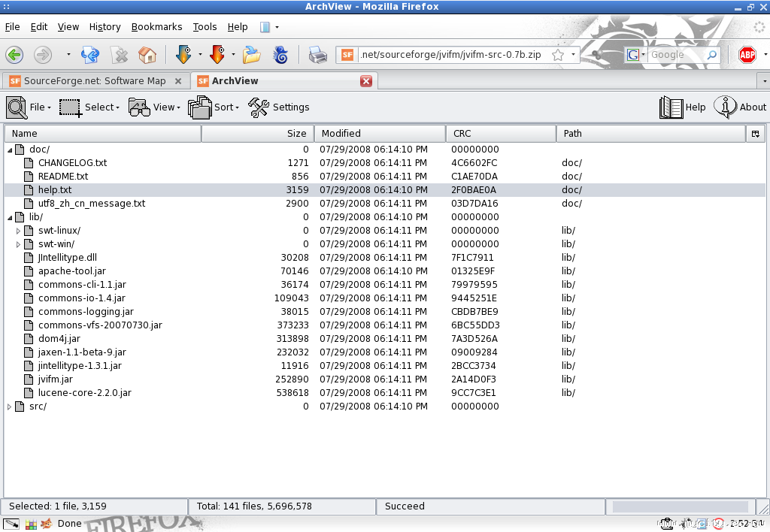Expand the src/ folder
The height and width of the screenshot is (532, 770).
pos(9,407)
